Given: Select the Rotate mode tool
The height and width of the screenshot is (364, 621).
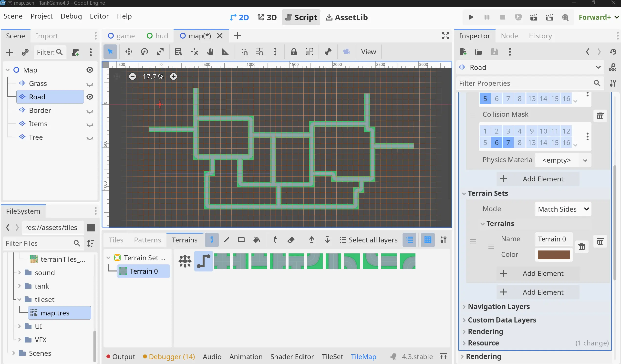Looking at the screenshot, I should 145,52.
